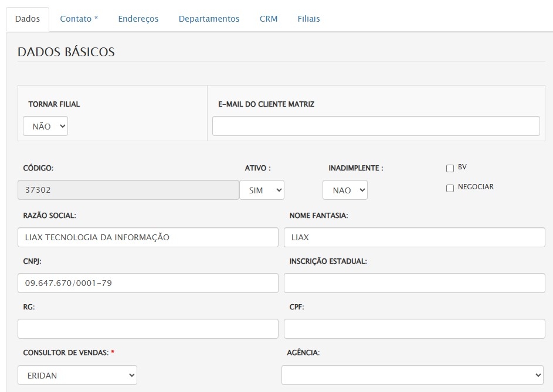Go to the Departamentos tab
The width and height of the screenshot is (553, 392).
(209, 19)
